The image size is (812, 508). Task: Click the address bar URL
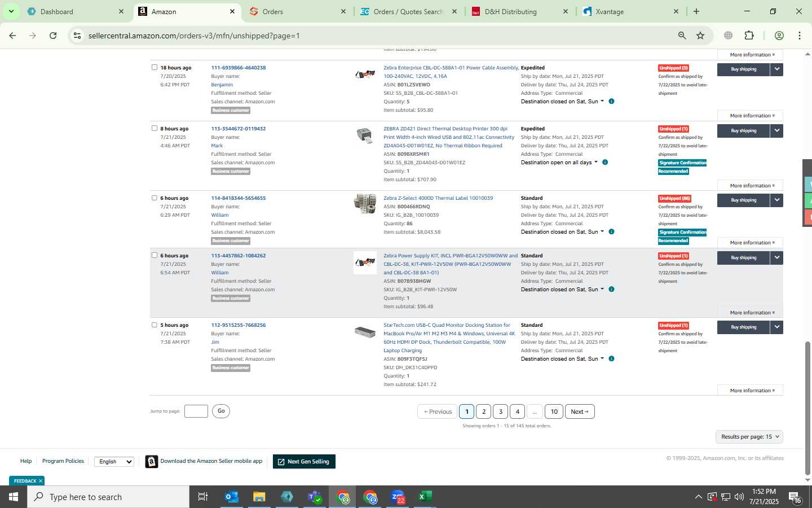(194, 36)
